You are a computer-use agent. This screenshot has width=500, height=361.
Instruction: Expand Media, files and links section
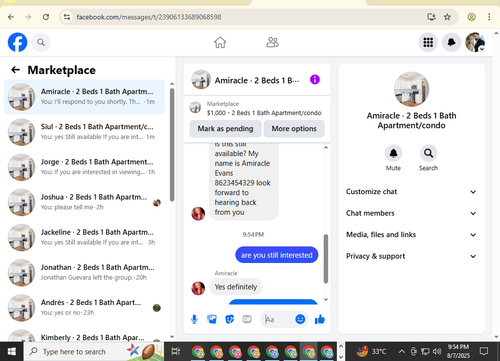[x=411, y=235]
